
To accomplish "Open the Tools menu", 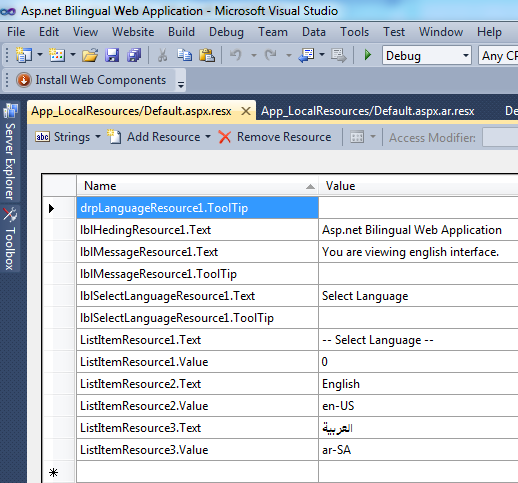I will coord(354,32).
